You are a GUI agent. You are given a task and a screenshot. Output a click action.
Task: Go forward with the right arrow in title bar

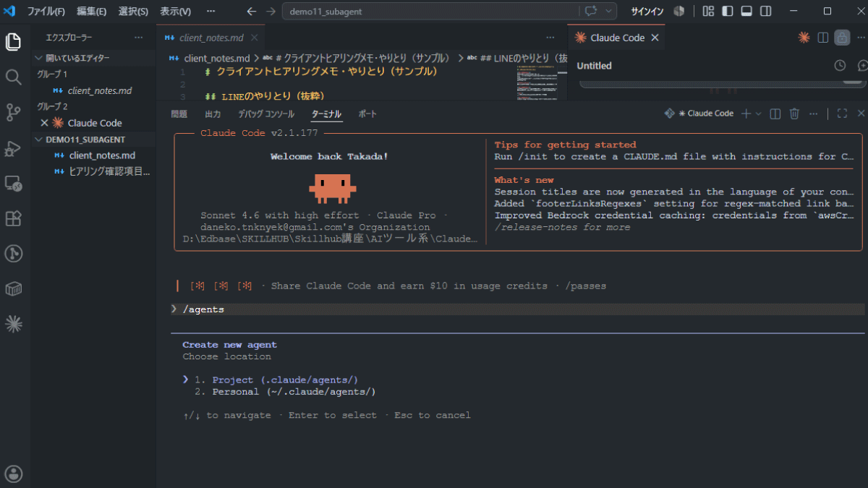tap(271, 12)
